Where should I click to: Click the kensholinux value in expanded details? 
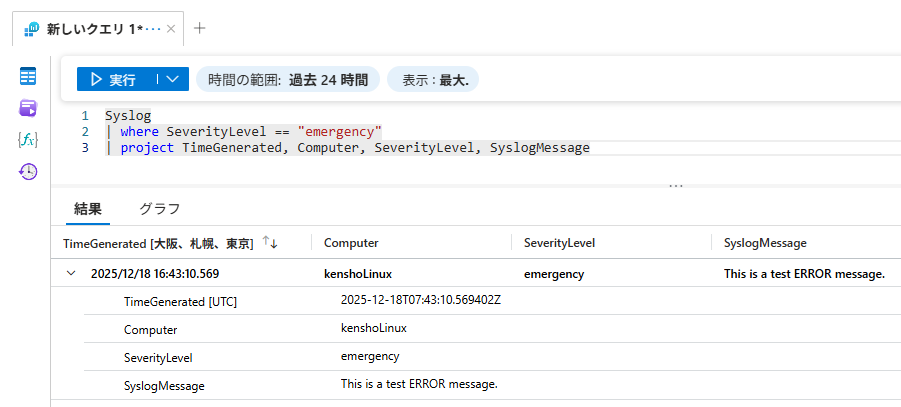point(374,328)
